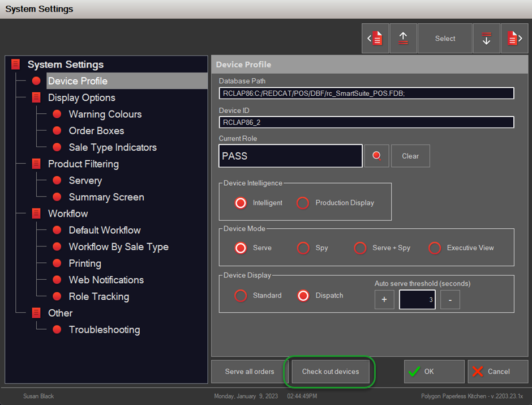Move down one item with down-arrow icon

tap(486, 39)
